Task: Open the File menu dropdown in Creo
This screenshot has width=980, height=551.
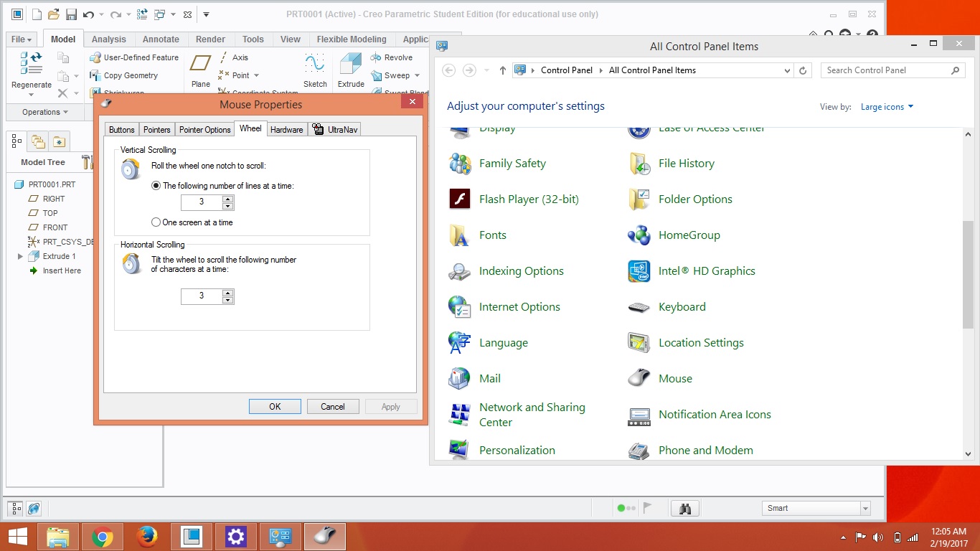Action: pyautogui.click(x=22, y=39)
